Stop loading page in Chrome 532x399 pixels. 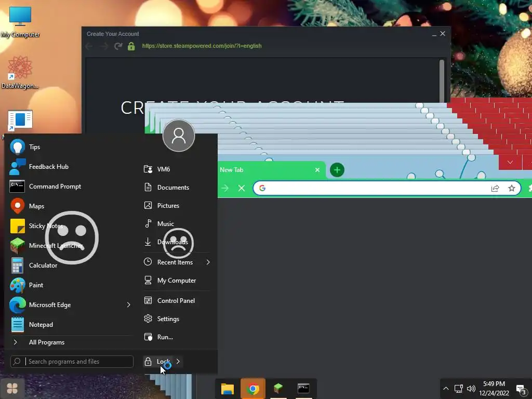point(242,188)
